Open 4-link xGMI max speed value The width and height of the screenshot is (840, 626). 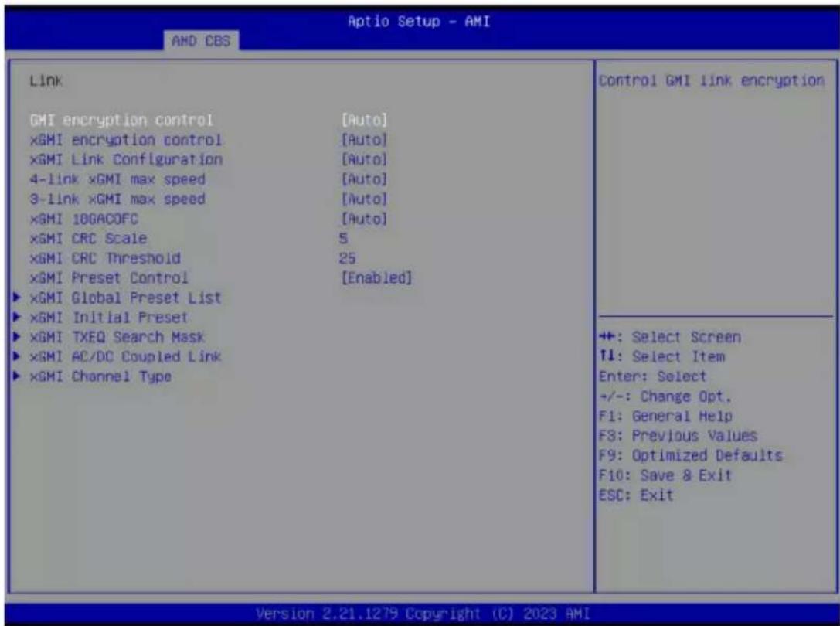coord(364,179)
